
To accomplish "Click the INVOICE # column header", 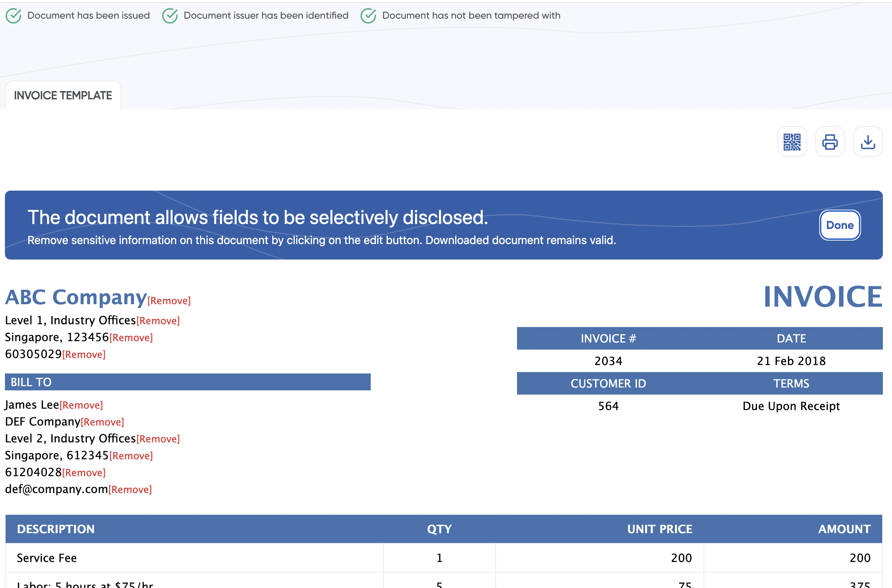I will click(x=608, y=338).
